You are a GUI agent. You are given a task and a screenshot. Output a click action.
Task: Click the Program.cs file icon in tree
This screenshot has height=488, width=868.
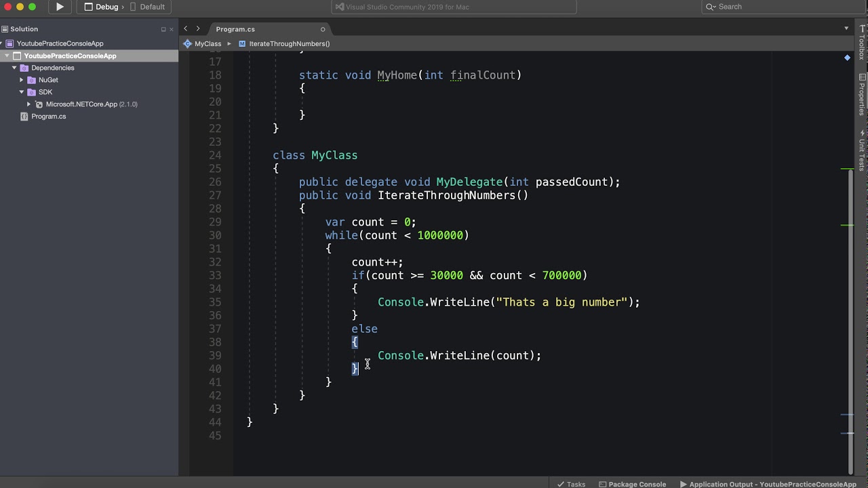point(24,117)
